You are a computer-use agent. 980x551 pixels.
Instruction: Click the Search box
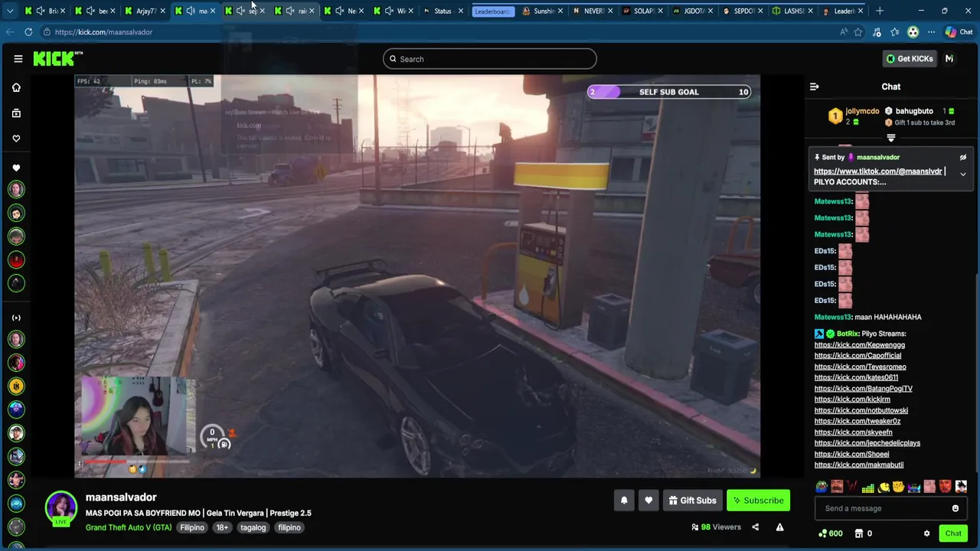click(x=490, y=59)
